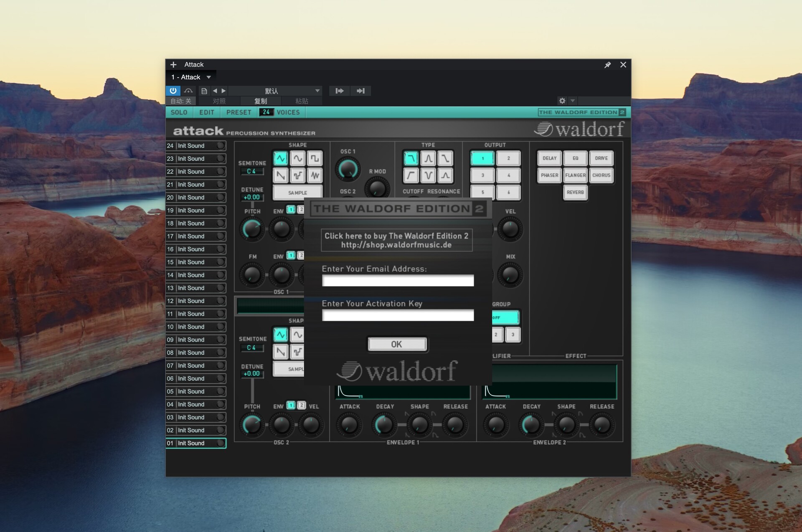Image resolution: width=802 pixels, height=532 pixels.
Task: Open the 默认 preset dropdown
Action: coord(275,91)
